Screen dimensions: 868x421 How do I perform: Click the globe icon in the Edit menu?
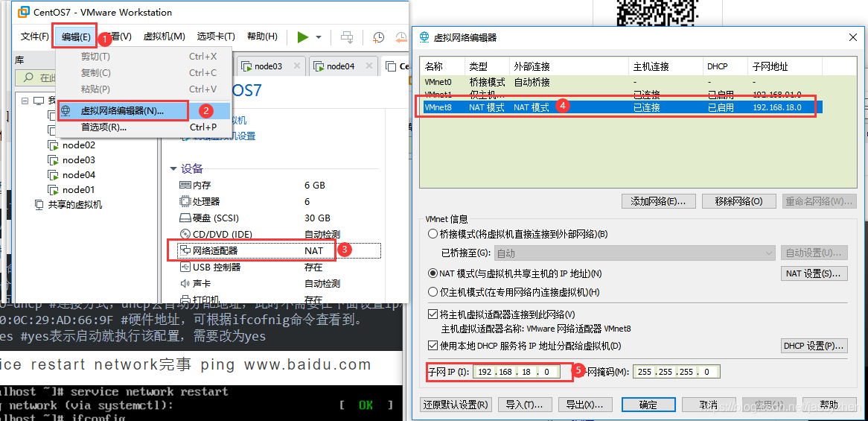coord(66,111)
